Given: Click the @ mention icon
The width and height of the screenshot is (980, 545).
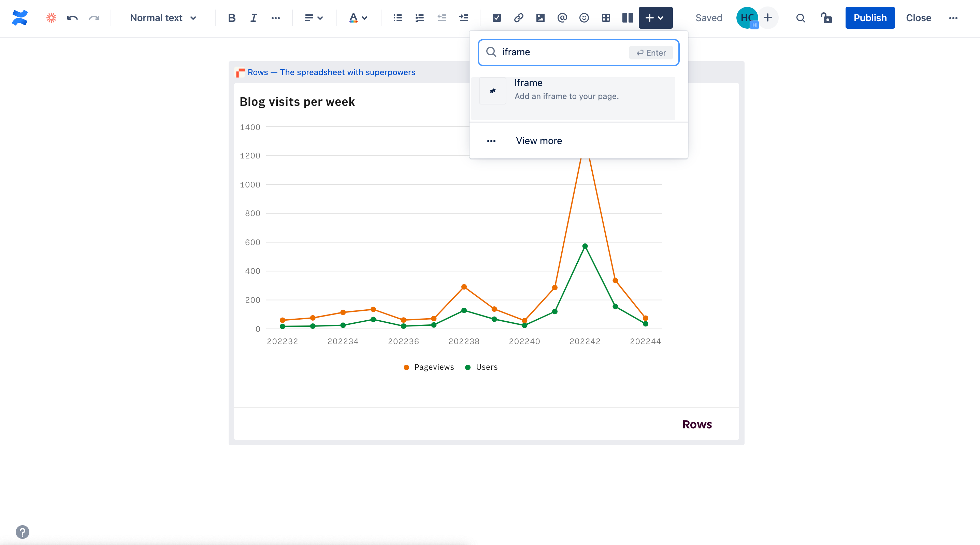Looking at the screenshot, I should pyautogui.click(x=562, y=18).
